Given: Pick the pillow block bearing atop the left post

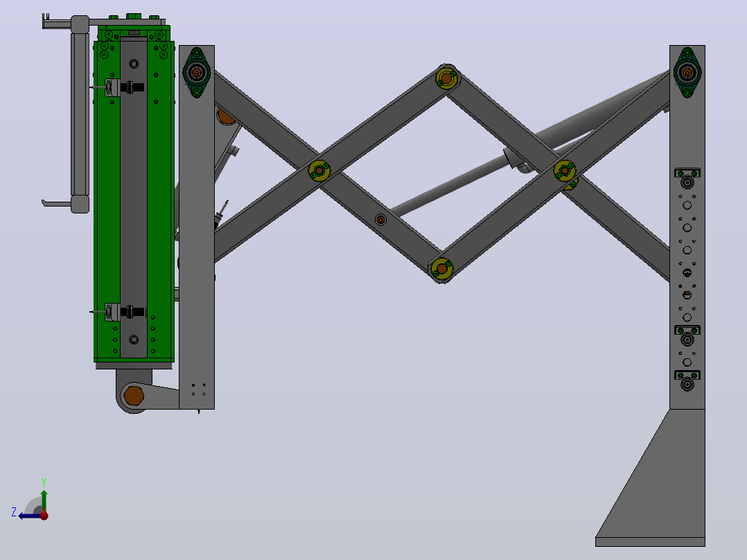Looking at the screenshot, I should tap(197, 73).
